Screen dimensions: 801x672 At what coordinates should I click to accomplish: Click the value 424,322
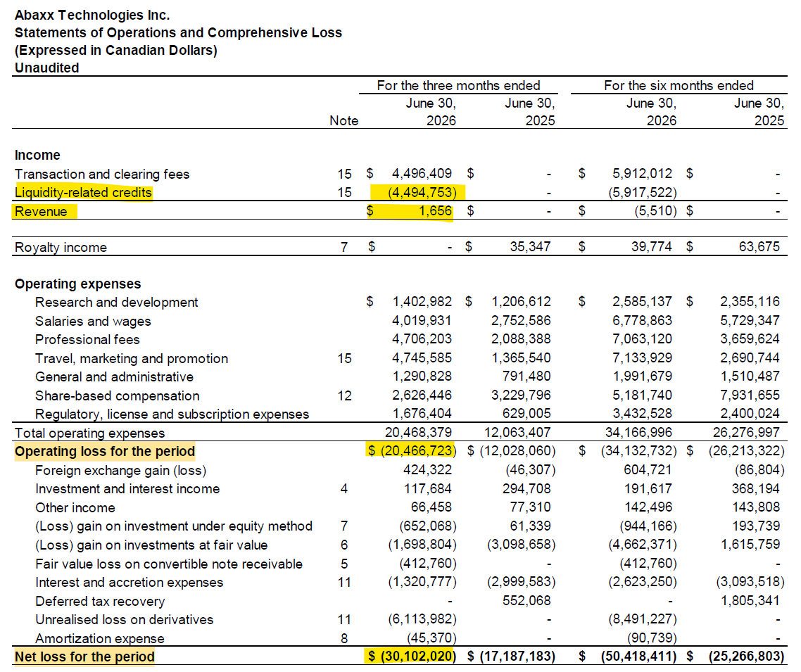tap(427, 470)
